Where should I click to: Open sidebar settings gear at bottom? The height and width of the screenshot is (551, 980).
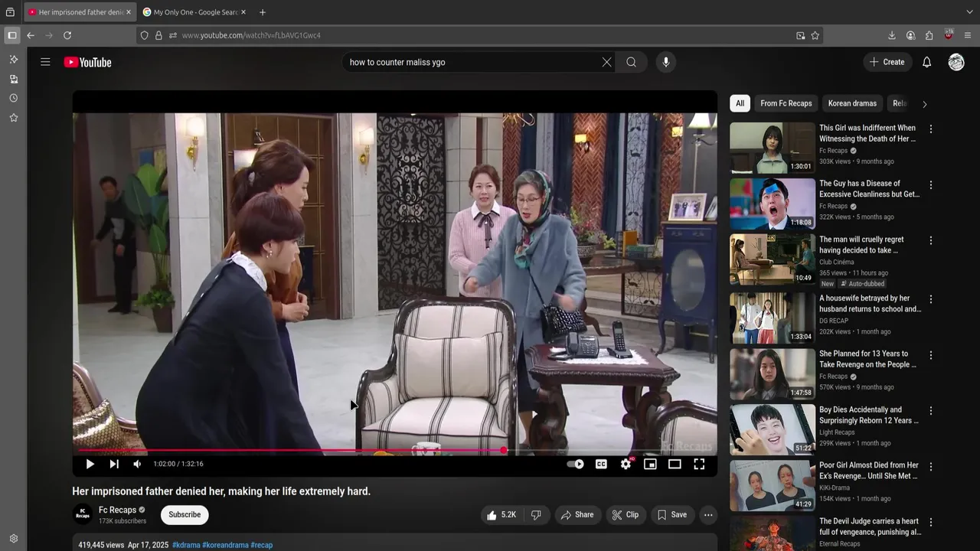(14, 539)
